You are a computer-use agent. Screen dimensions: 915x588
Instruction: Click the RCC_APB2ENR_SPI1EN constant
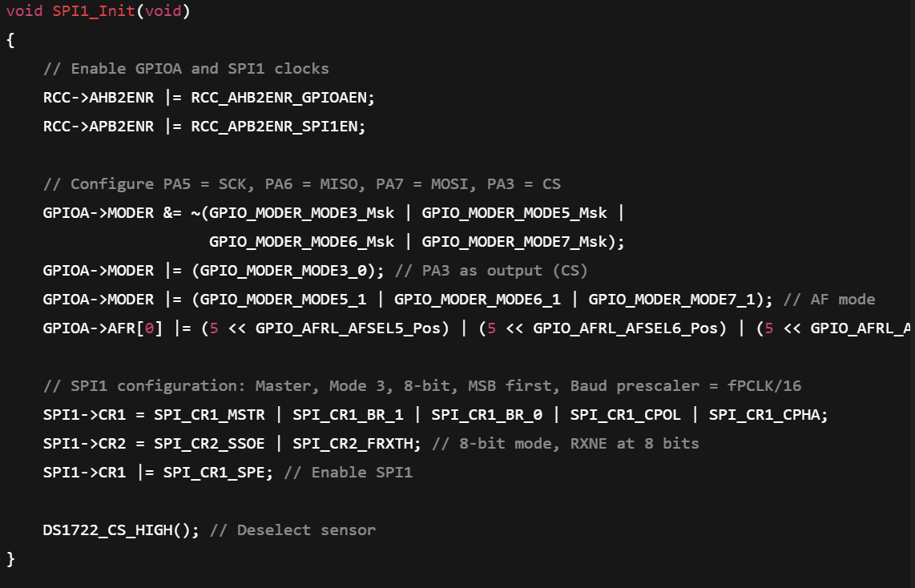pyautogui.click(x=278, y=127)
